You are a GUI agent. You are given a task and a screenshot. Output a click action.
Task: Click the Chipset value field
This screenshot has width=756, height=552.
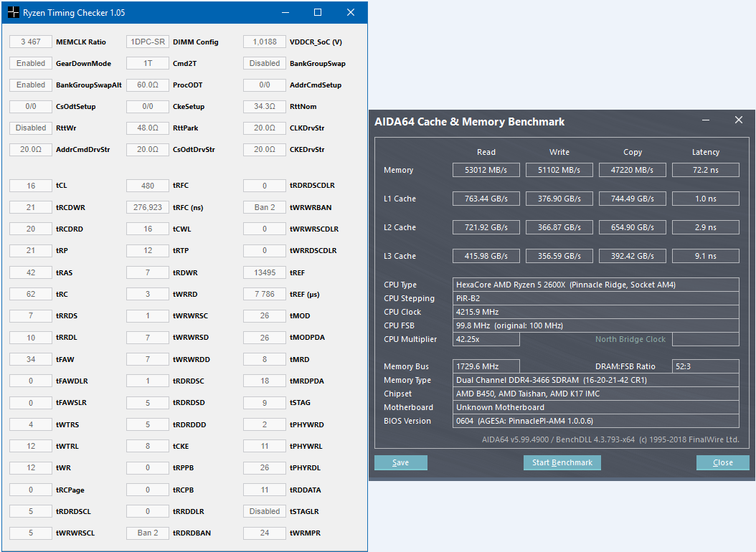tap(596, 394)
